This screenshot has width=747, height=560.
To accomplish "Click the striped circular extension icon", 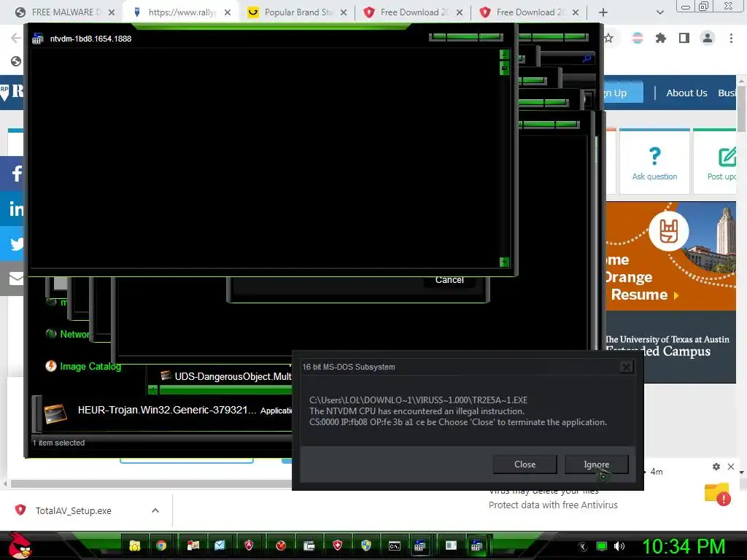I will click(638, 38).
